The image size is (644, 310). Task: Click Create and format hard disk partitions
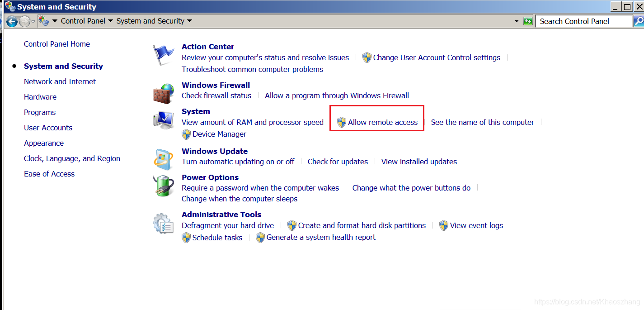[x=362, y=225]
